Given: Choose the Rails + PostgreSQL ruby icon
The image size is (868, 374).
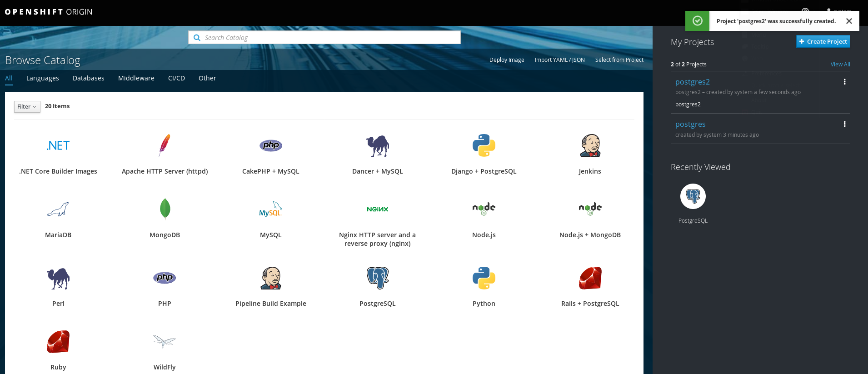Looking at the screenshot, I should pyautogui.click(x=590, y=278).
